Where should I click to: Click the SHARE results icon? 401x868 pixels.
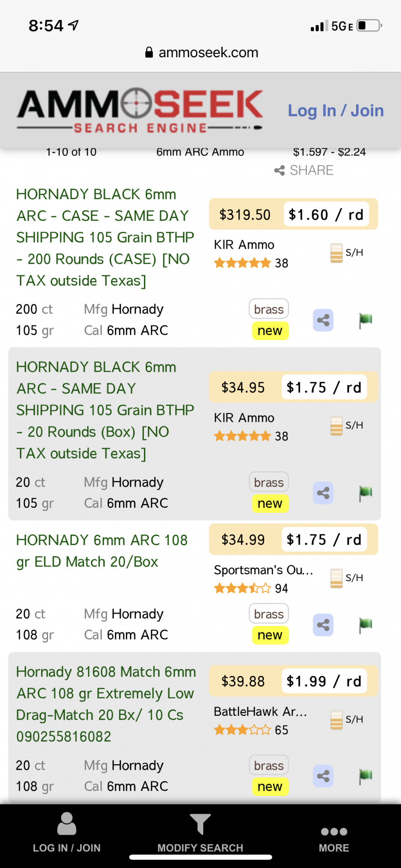304,170
